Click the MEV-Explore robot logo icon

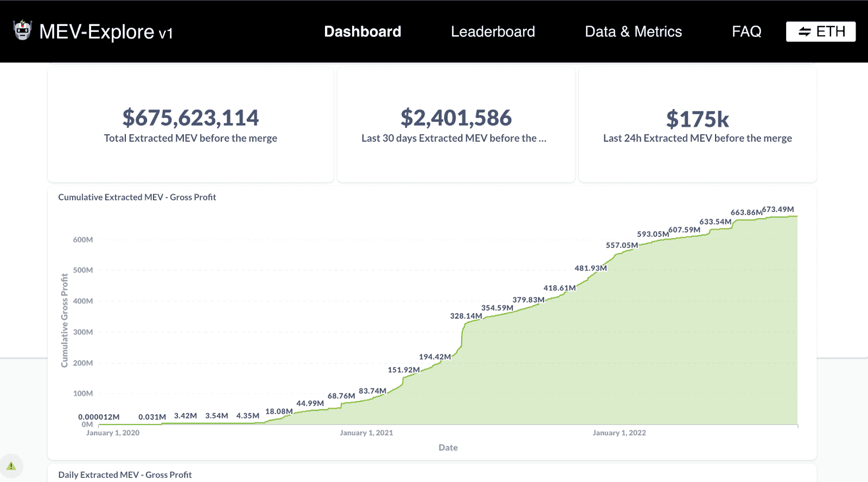pos(22,30)
